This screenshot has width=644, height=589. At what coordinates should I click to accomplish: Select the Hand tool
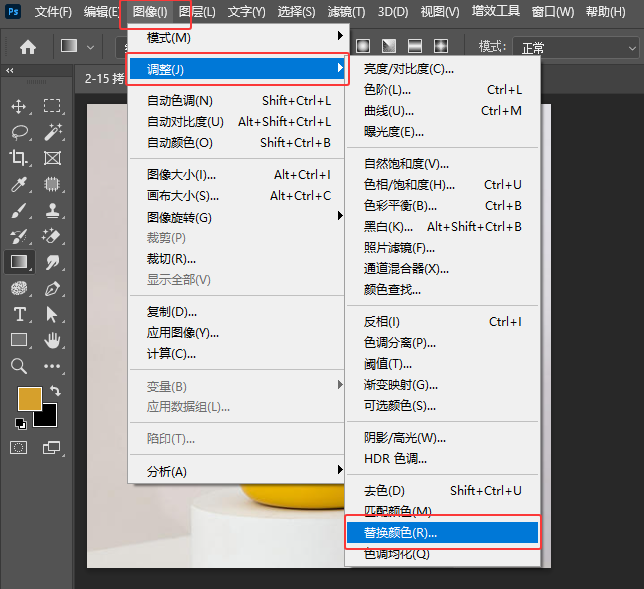click(53, 341)
